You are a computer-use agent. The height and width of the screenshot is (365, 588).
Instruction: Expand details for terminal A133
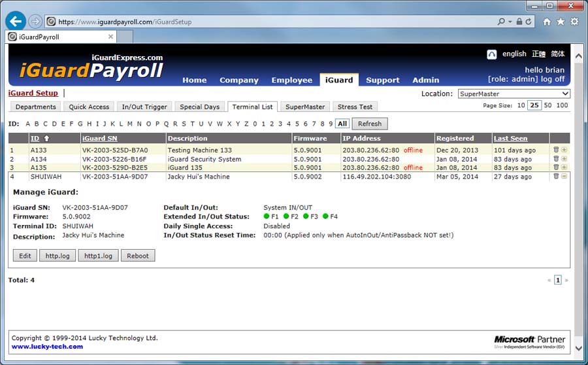pos(564,149)
